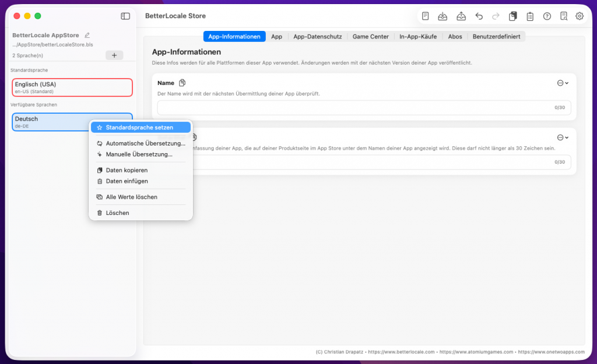Toggle the sidebar visibility button
This screenshot has height=364, width=597.
pos(125,16)
